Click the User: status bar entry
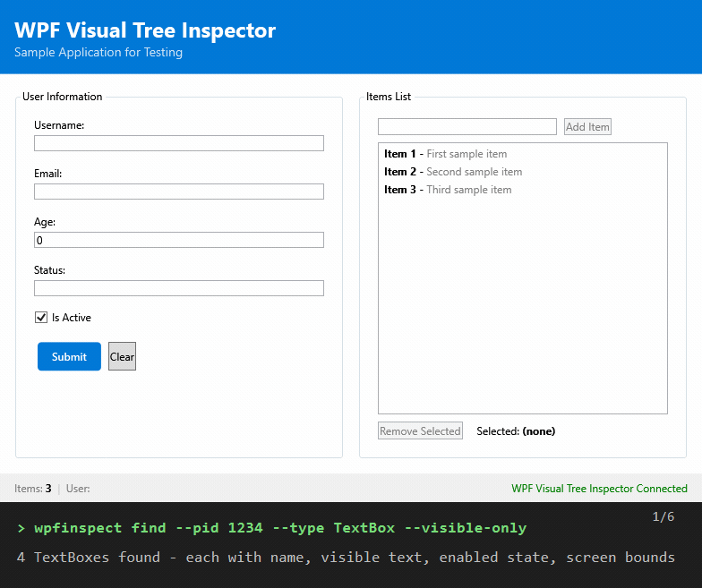Screen dimensions: 702x588 click(78, 489)
